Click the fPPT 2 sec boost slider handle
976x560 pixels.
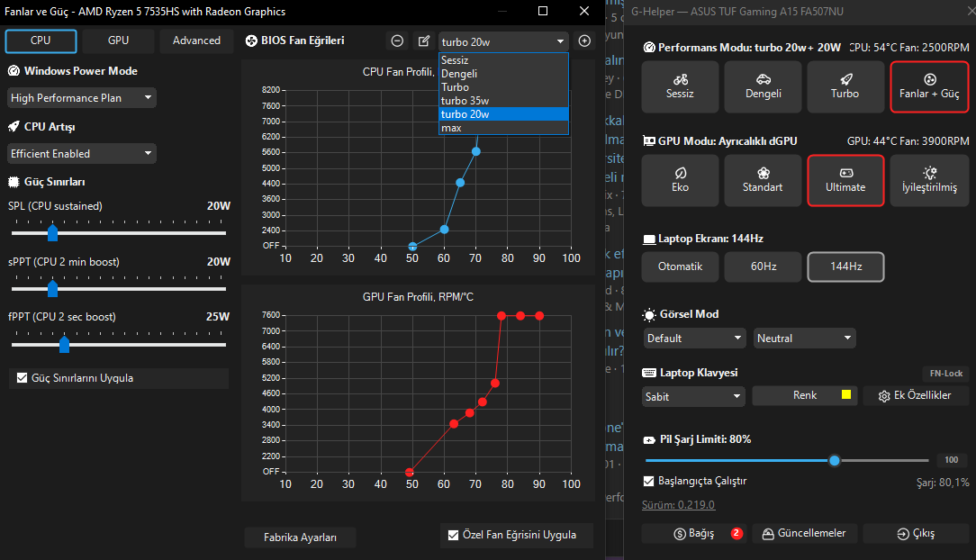coord(64,344)
